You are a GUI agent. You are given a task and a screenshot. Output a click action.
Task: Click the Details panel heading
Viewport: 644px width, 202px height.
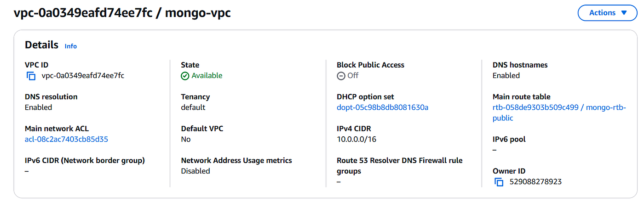(42, 45)
